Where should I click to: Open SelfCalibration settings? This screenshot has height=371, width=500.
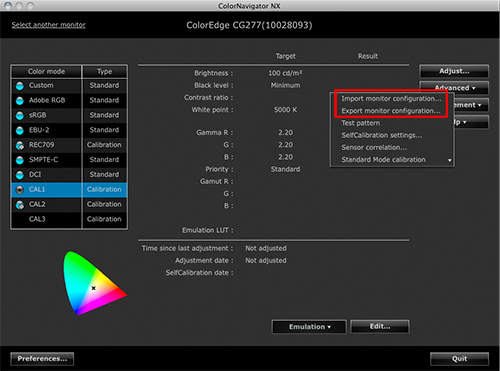tap(382, 135)
